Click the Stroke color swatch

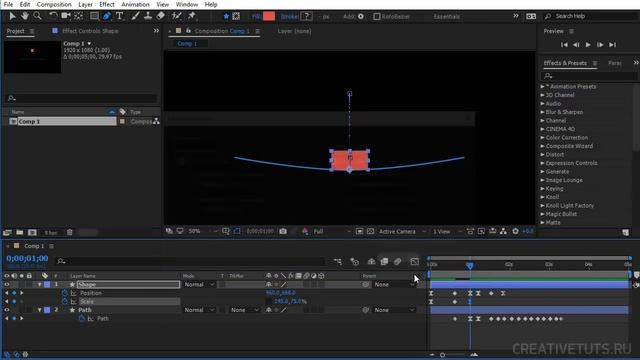[x=307, y=16]
